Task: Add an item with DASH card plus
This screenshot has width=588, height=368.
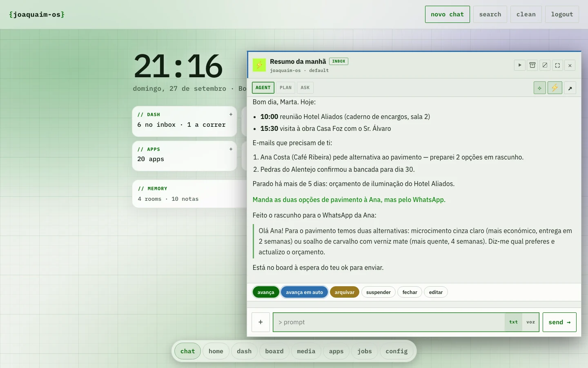Action: point(231,114)
